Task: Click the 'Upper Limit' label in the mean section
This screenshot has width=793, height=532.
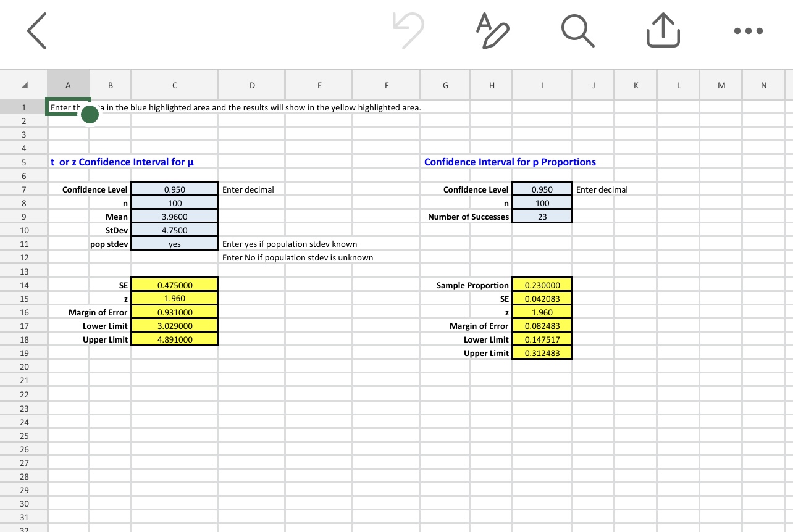Action: (106, 339)
